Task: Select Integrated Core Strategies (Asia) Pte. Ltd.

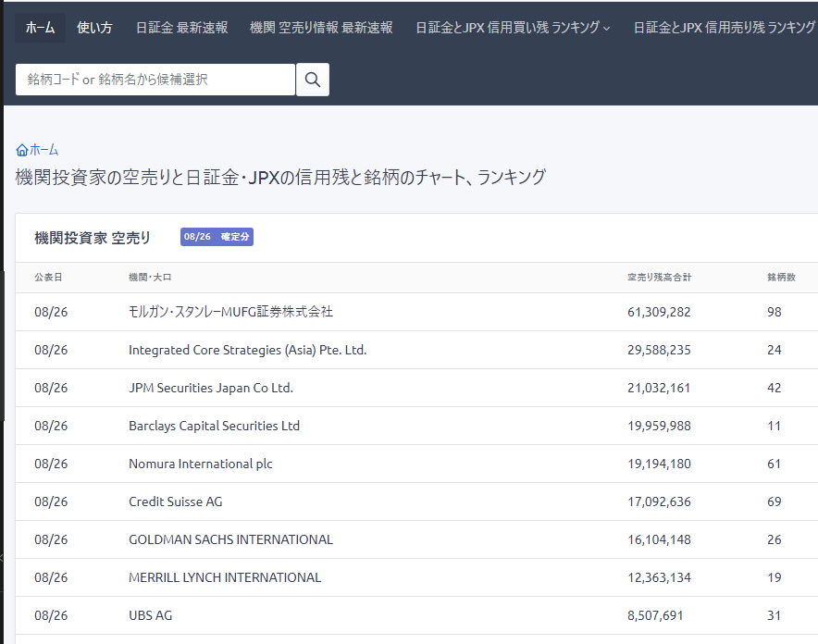Action: (247, 350)
